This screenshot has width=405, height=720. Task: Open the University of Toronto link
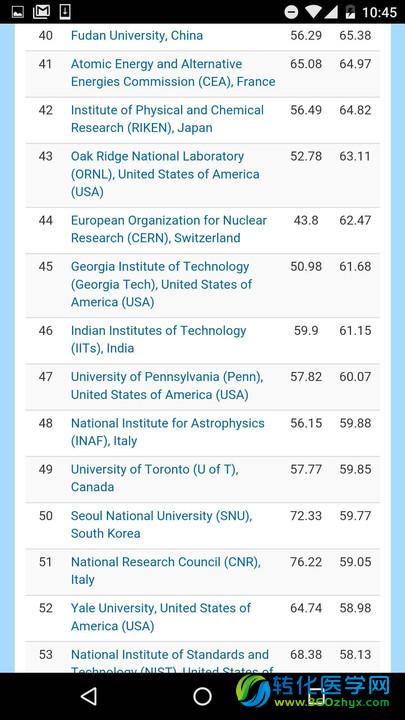pyautogui.click(x=155, y=478)
